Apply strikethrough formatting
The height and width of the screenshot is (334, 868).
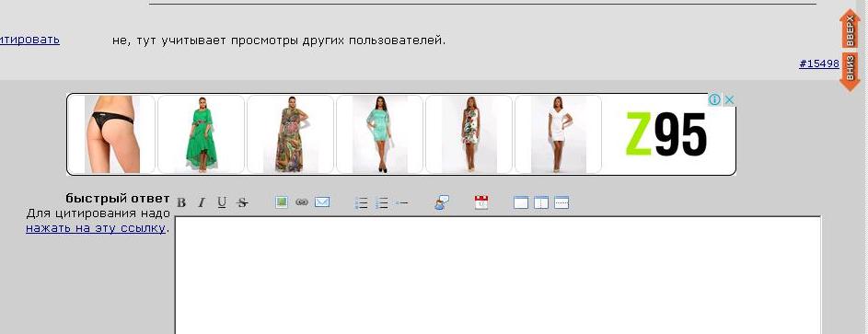coord(242,203)
